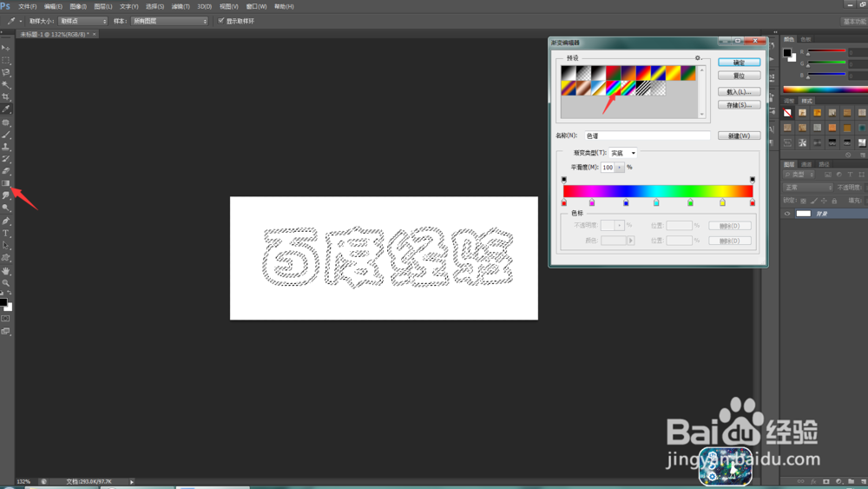Click the 名称 gradient name field
This screenshot has width=868, height=489.
(x=648, y=135)
